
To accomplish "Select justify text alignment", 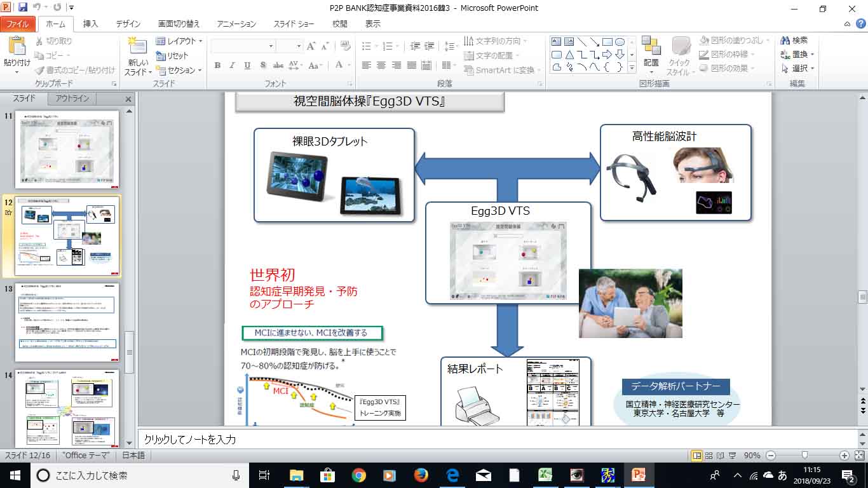I will pos(412,65).
